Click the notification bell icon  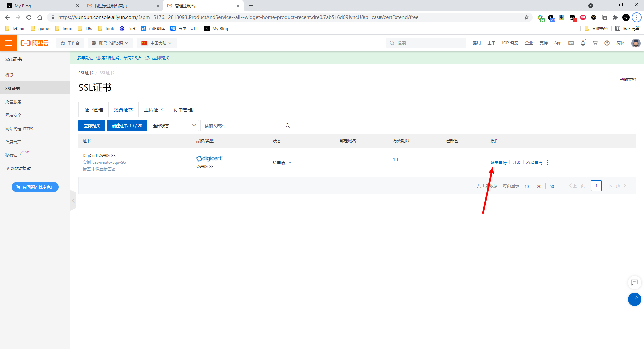click(x=583, y=43)
